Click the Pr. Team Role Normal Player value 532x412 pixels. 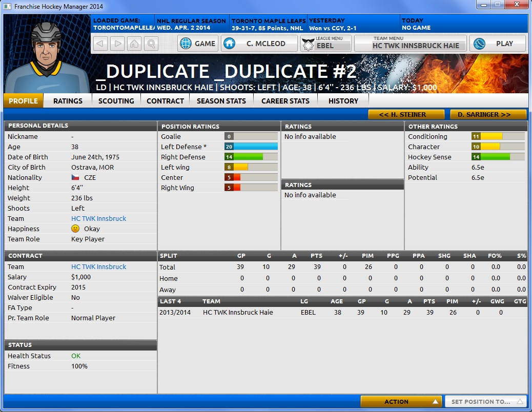coord(93,318)
